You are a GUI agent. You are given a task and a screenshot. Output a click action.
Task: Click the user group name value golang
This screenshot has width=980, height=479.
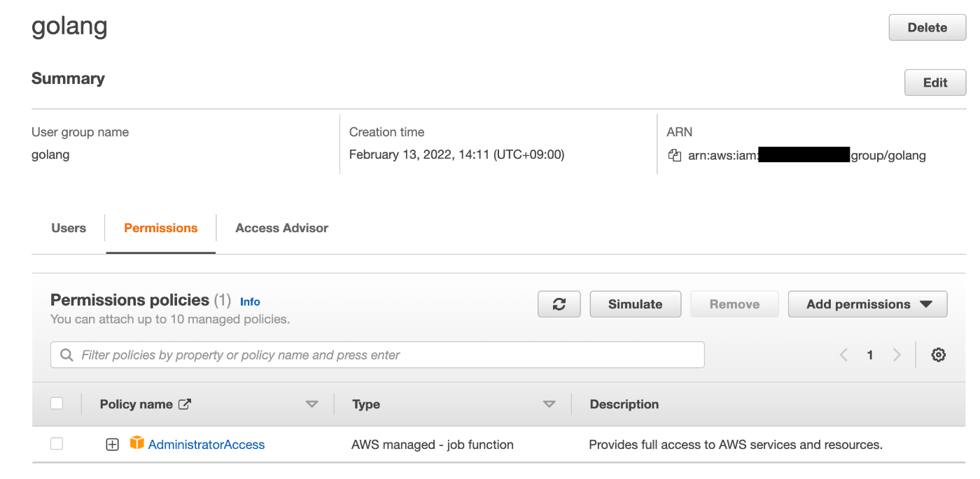click(x=50, y=155)
